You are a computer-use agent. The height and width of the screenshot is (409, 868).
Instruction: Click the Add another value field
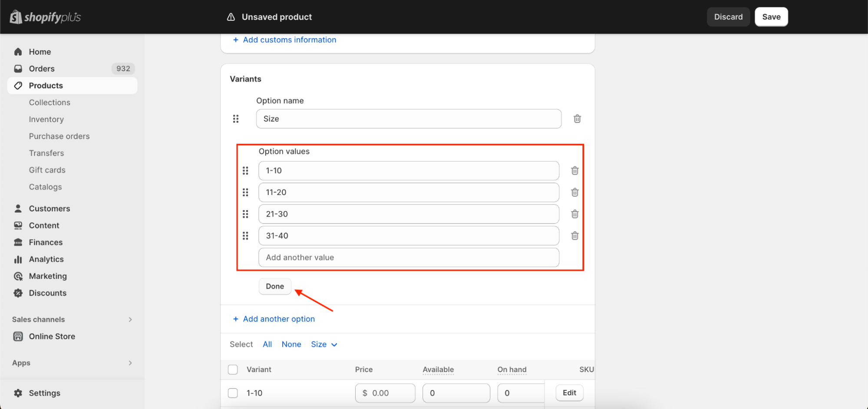(x=408, y=257)
